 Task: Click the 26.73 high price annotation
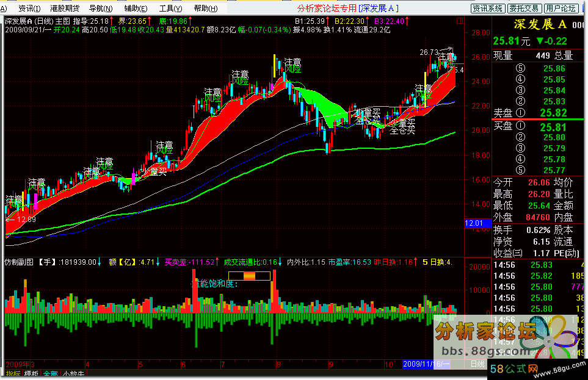point(429,52)
